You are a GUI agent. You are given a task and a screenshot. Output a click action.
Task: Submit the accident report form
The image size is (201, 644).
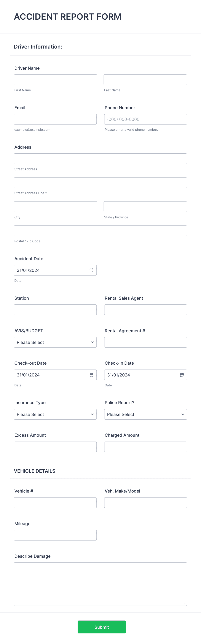click(102, 627)
